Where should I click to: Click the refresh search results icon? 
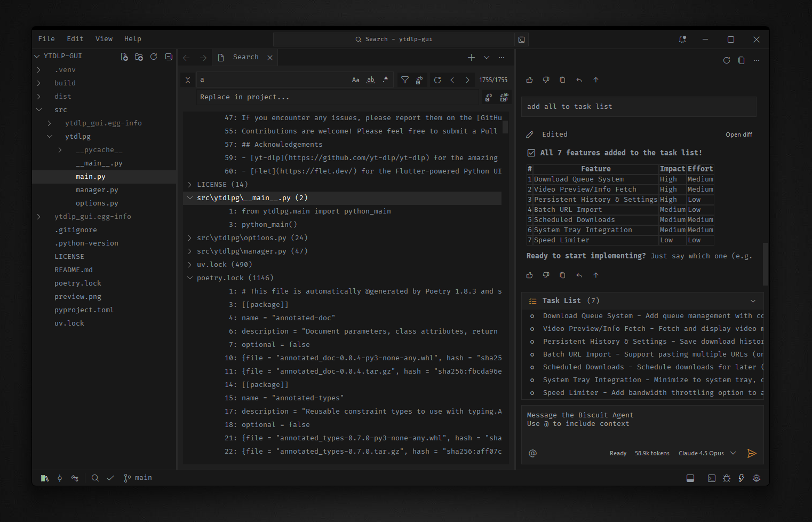437,80
